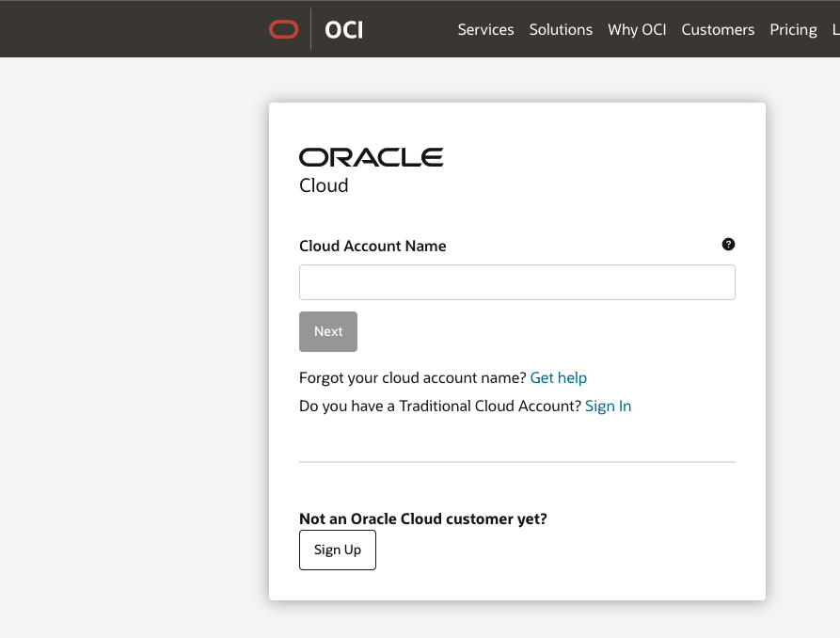840x638 pixels.
Task: Click the Cloud text under the Oracle logo
Action: pyautogui.click(x=324, y=185)
